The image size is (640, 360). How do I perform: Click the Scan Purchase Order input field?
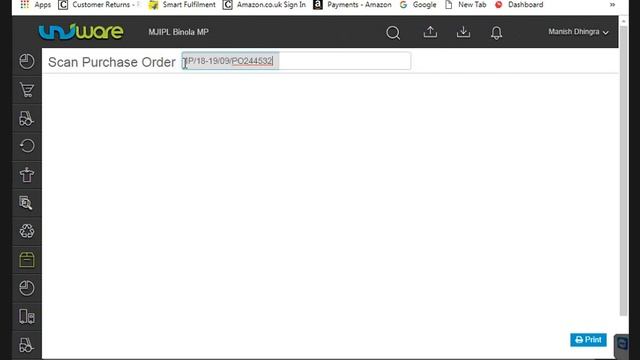pos(296,61)
